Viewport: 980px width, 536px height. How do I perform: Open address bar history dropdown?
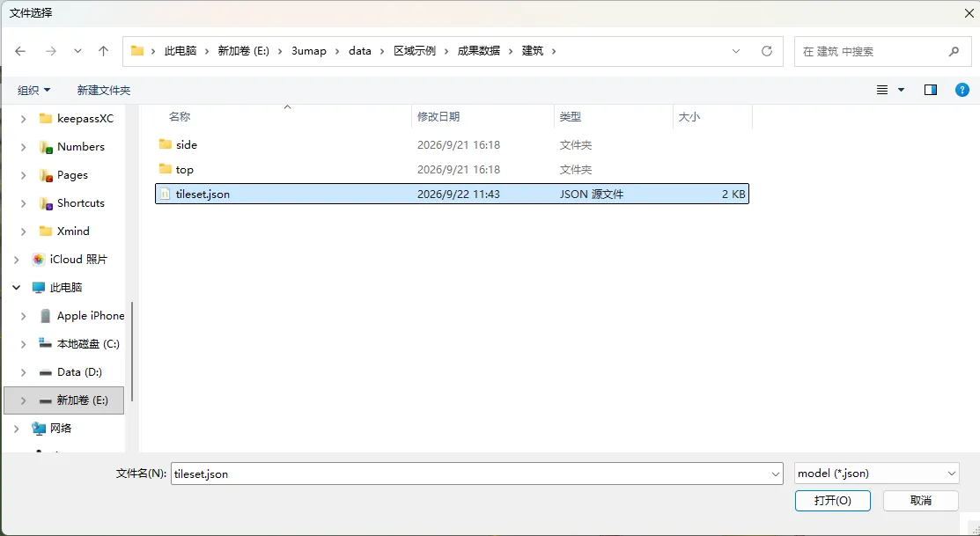click(x=736, y=51)
